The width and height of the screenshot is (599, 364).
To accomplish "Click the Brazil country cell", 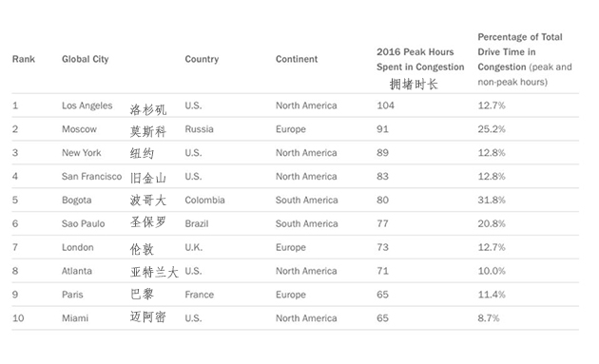I will [197, 224].
